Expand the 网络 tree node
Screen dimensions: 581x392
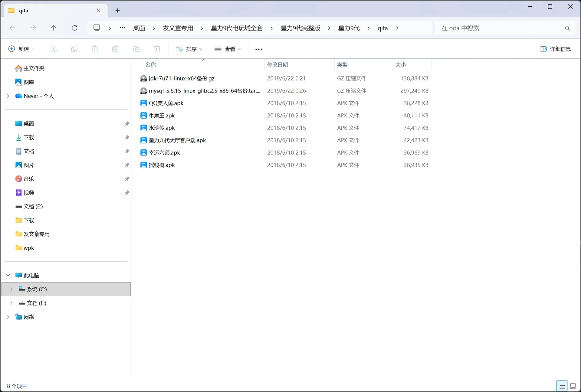click(8, 317)
